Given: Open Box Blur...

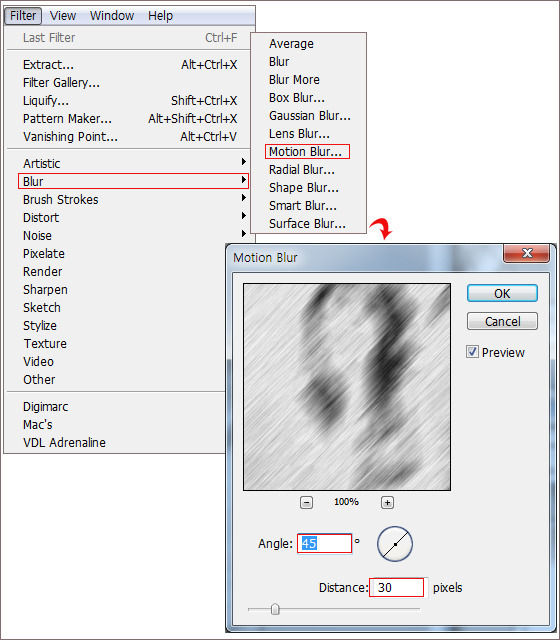Looking at the screenshot, I should [297, 98].
